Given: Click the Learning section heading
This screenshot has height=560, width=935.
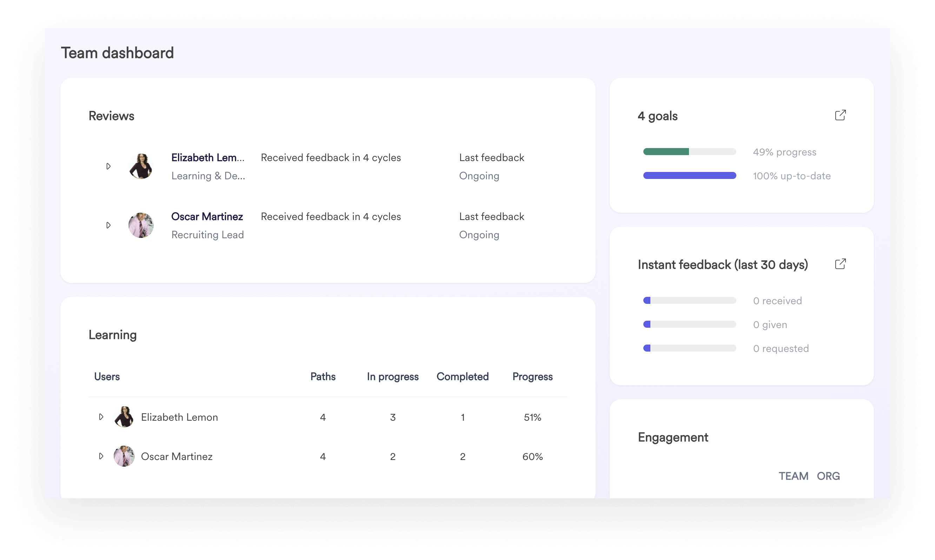Looking at the screenshot, I should tap(112, 335).
